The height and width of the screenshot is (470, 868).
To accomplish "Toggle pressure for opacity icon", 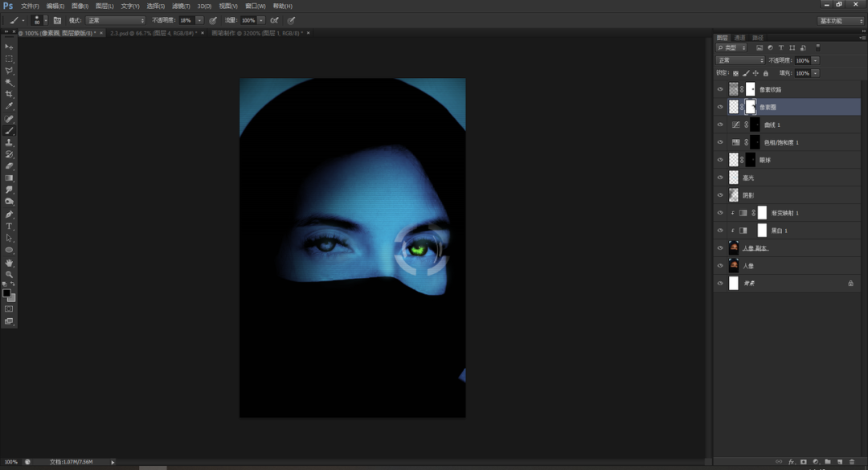I will [x=213, y=20].
